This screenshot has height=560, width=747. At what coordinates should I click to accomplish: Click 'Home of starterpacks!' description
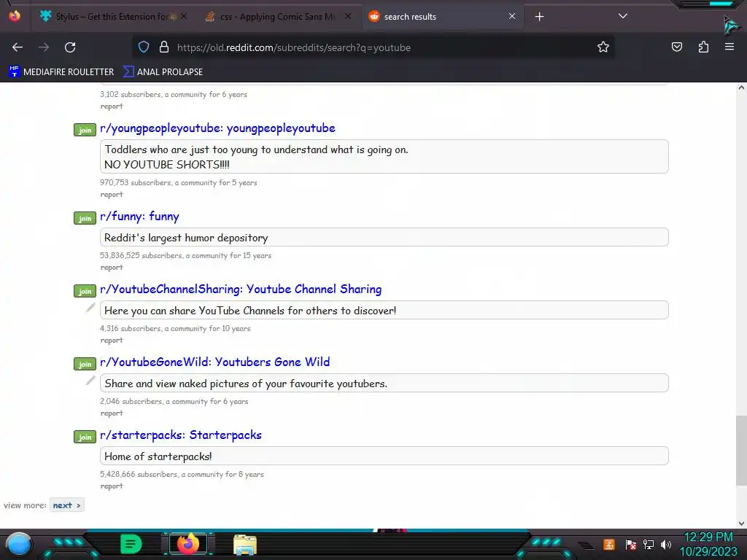[x=158, y=456]
